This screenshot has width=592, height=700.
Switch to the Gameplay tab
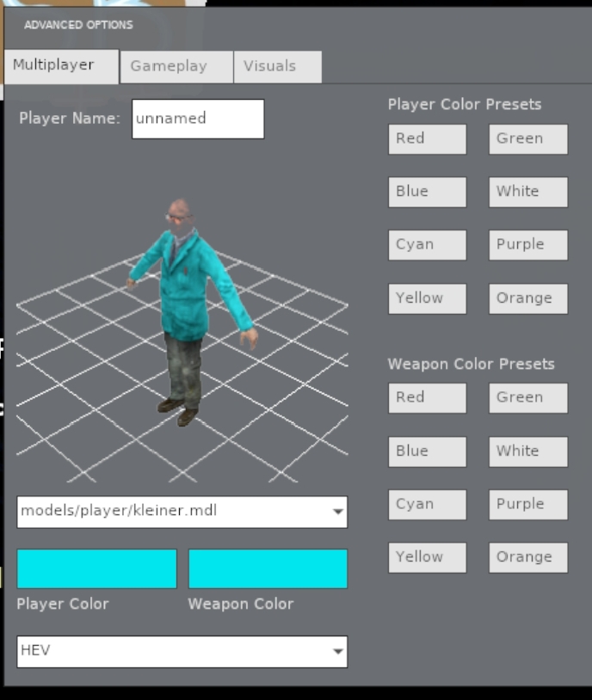tap(176, 67)
